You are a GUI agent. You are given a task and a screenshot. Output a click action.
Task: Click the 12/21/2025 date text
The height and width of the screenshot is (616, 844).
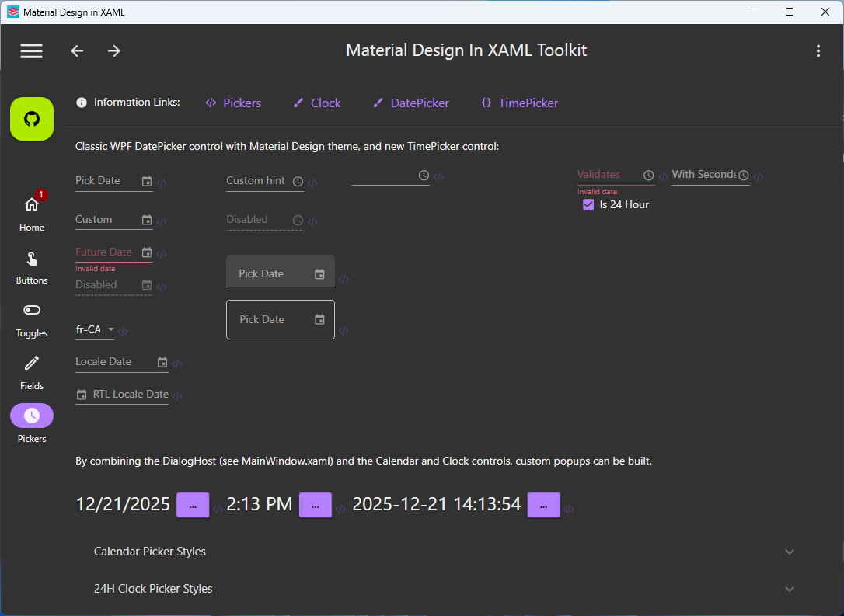pos(123,504)
